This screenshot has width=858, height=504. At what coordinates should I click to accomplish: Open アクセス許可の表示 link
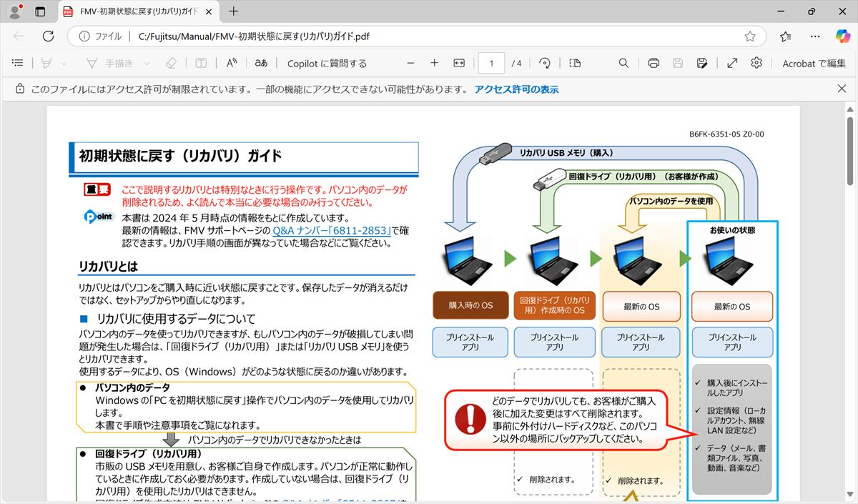(x=516, y=89)
